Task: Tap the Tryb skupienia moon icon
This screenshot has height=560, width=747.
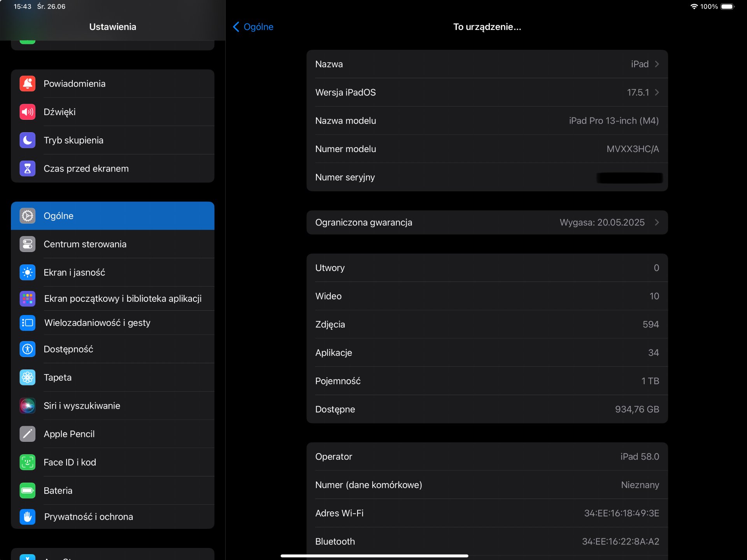Action: (x=27, y=140)
